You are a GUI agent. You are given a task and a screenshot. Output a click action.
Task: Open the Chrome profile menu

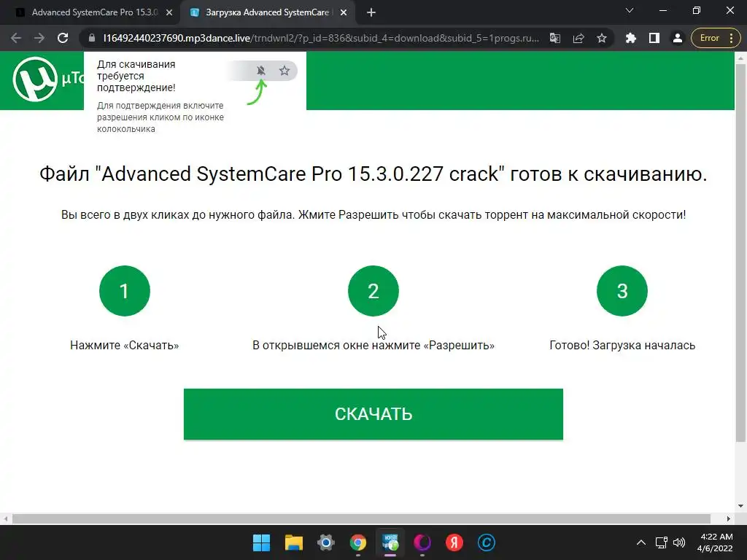pyautogui.click(x=678, y=38)
